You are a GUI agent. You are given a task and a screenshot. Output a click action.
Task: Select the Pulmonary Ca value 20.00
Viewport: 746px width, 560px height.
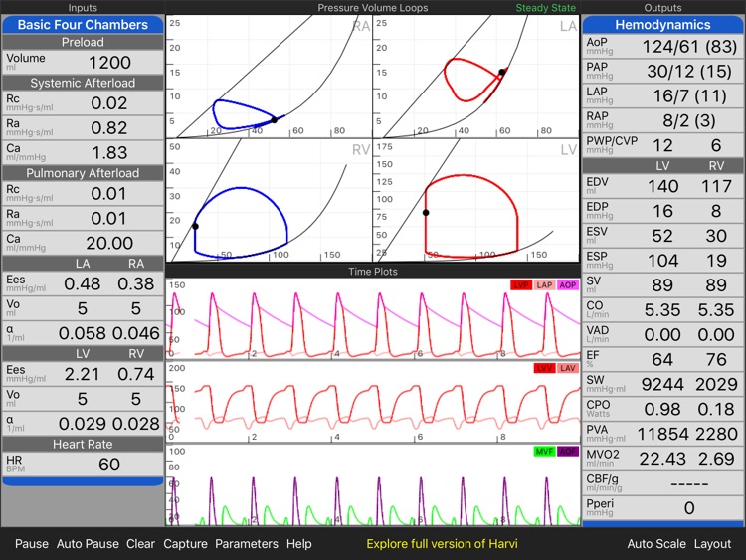tap(109, 243)
